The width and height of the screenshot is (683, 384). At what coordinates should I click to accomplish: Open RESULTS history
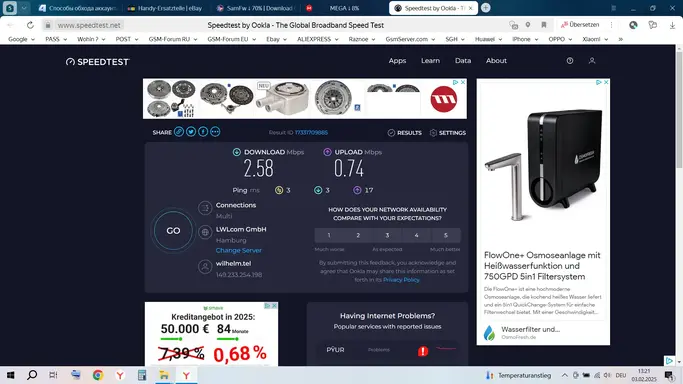(405, 133)
